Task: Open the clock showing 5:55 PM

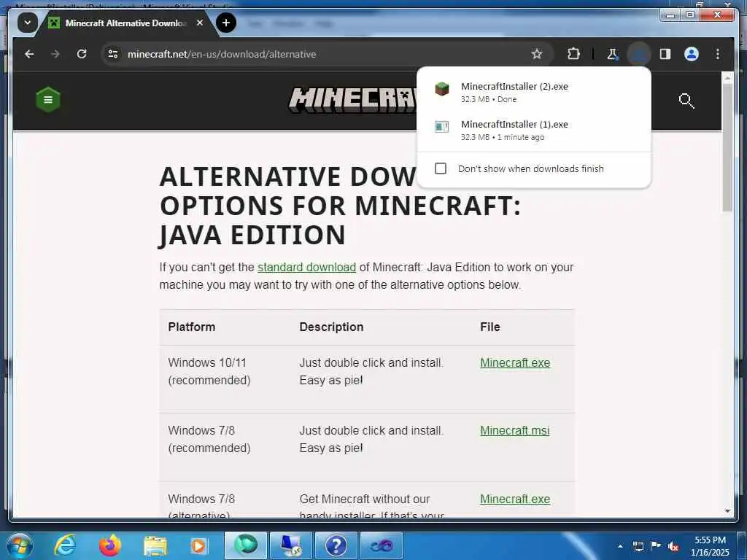Action: (710, 545)
